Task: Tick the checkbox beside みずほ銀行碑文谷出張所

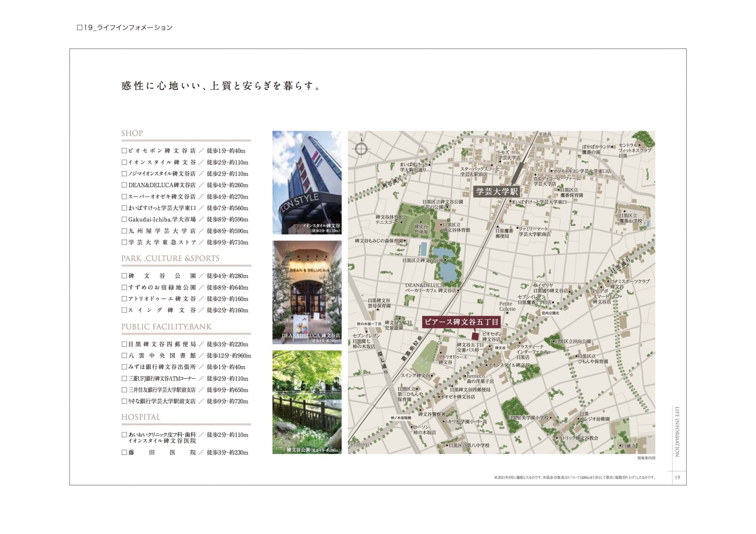Action: coord(124,367)
